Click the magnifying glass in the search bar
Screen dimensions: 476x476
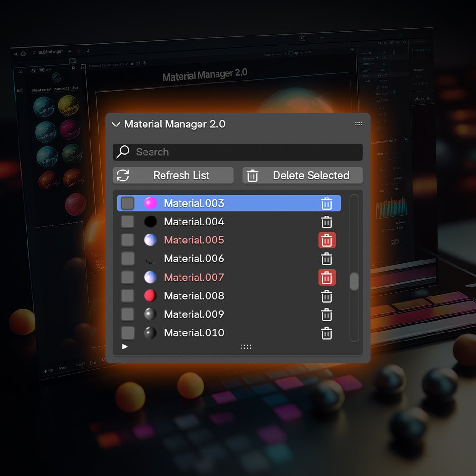pyautogui.click(x=123, y=152)
